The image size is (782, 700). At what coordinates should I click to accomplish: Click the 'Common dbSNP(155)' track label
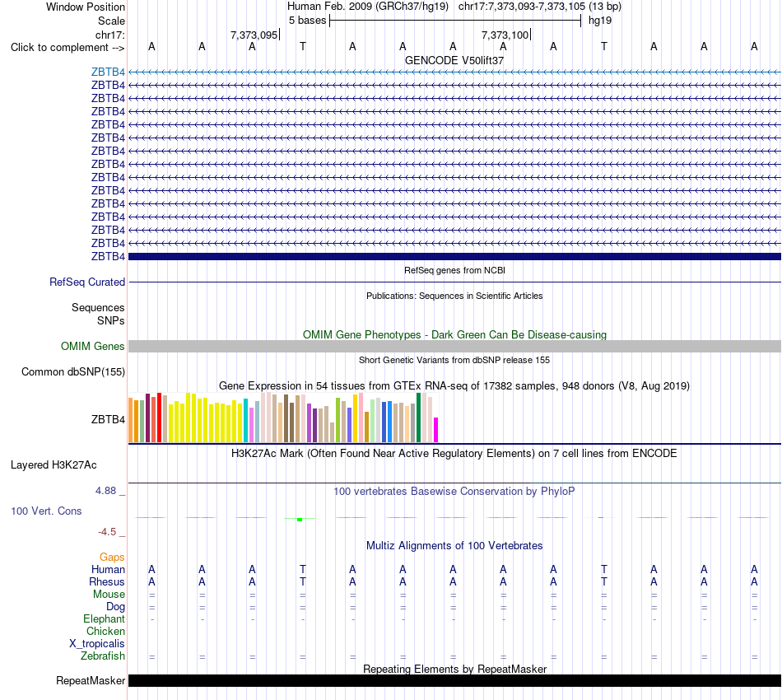tap(72, 371)
